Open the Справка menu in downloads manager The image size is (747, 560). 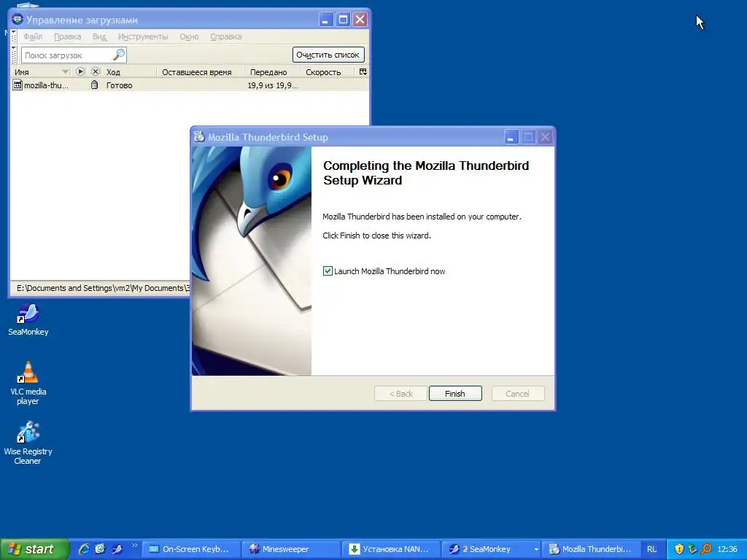[x=226, y=36]
